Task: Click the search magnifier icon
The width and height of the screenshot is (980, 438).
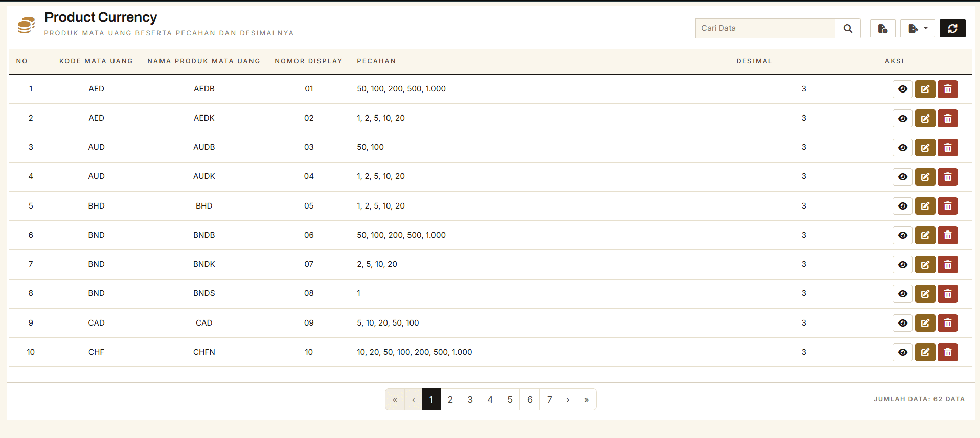Action: 848,28
